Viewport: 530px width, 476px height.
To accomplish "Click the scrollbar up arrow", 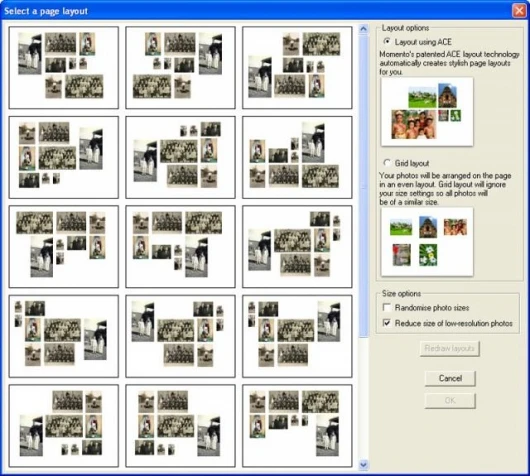I will (x=363, y=29).
